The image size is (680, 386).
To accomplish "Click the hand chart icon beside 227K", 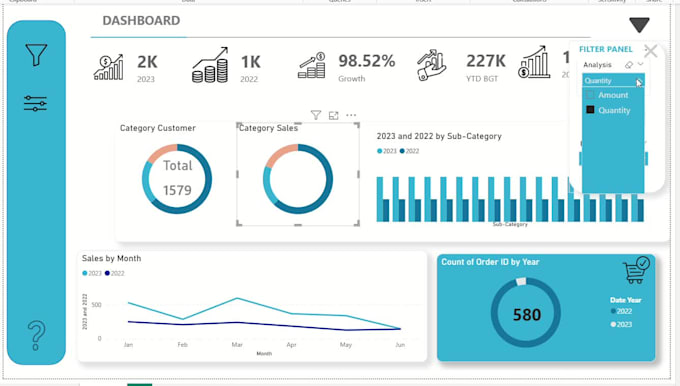I will [x=432, y=65].
